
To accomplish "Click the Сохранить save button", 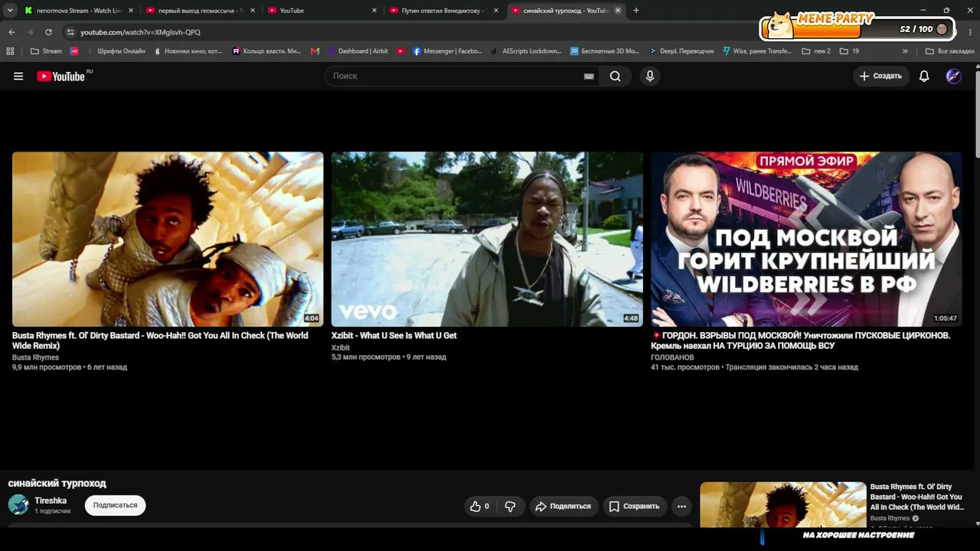I will (634, 506).
